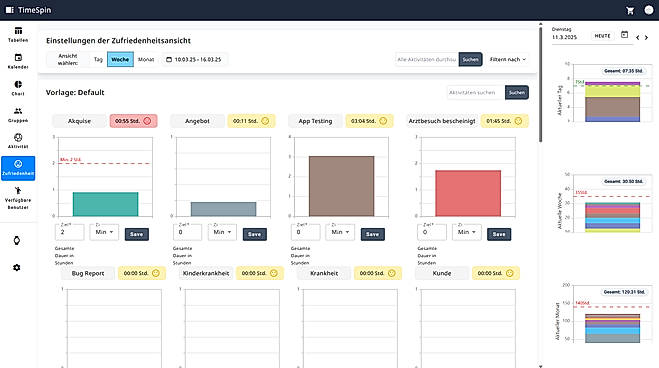Click the TimeSpin logo icon
Image resolution: width=659 pixels, height=368 pixels.
tap(10, 10)
